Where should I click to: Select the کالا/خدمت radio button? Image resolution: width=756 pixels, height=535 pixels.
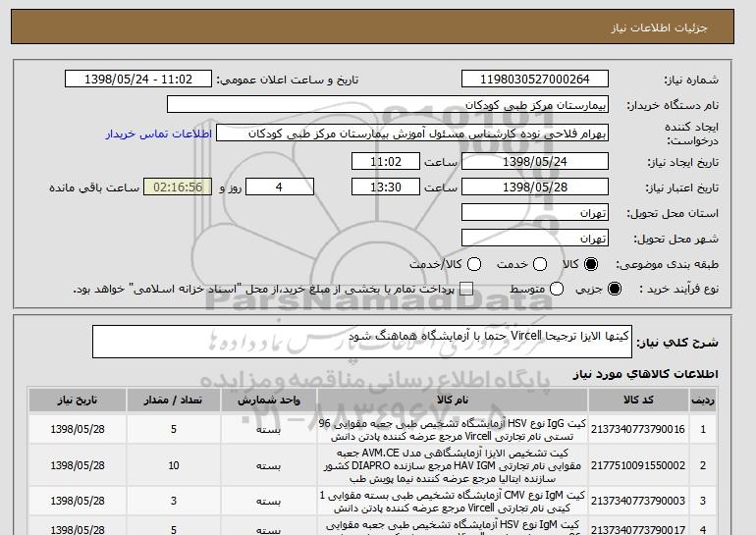474,264
